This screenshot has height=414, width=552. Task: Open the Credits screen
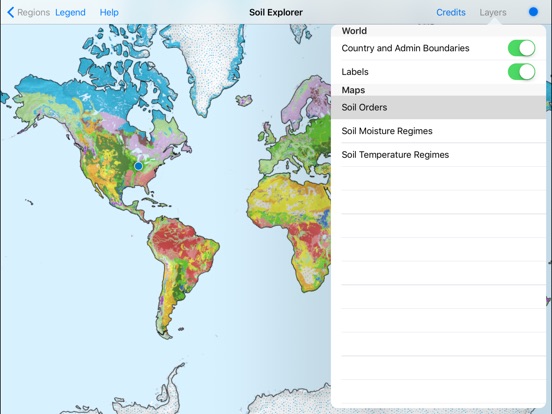click(451, 12)
